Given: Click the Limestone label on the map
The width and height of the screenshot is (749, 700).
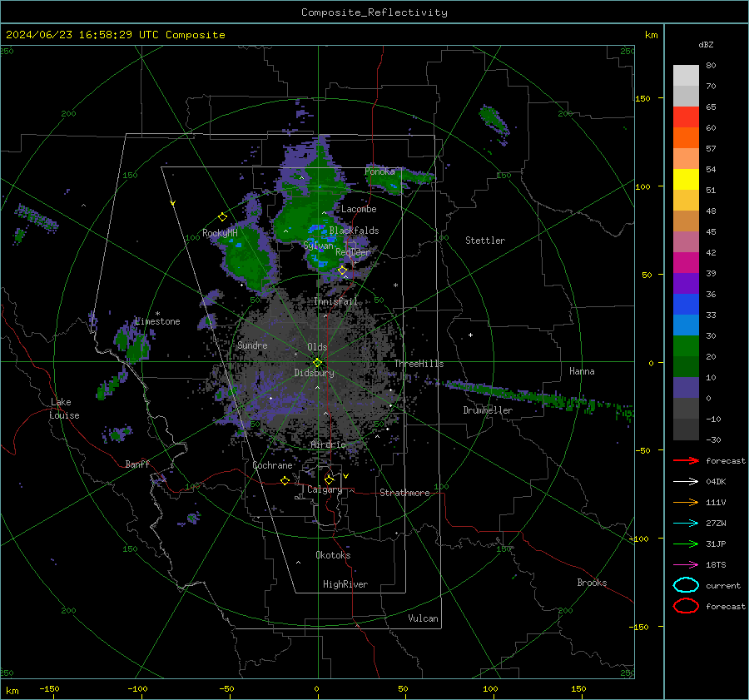Looking at the screenshot, I should pos(157,321).
